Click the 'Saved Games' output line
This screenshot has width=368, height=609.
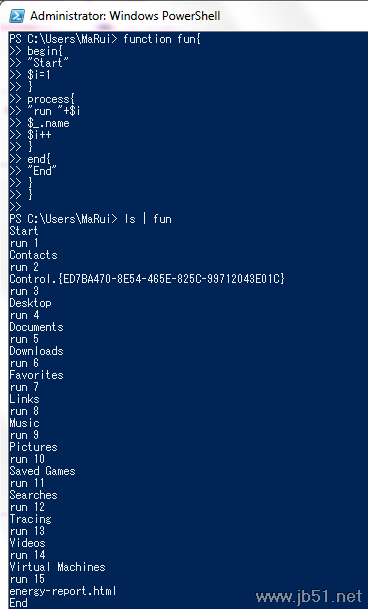(x=42, y=471)
